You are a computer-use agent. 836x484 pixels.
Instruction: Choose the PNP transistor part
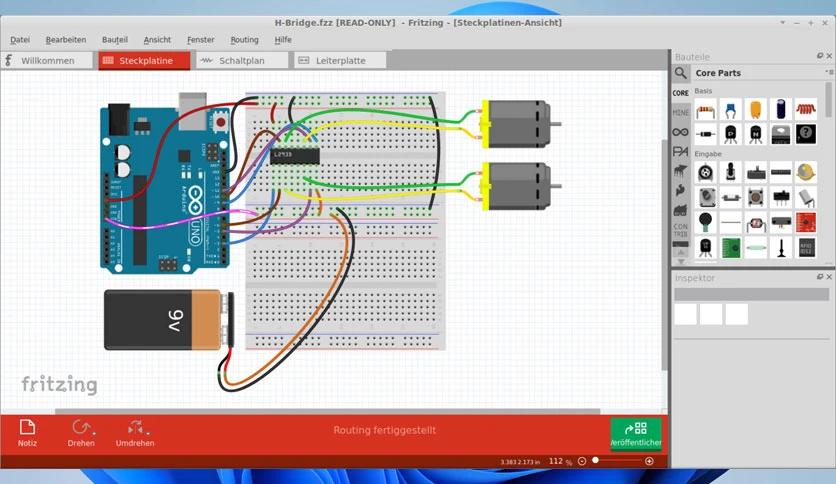pyautogui.click(x=731, y=134)
